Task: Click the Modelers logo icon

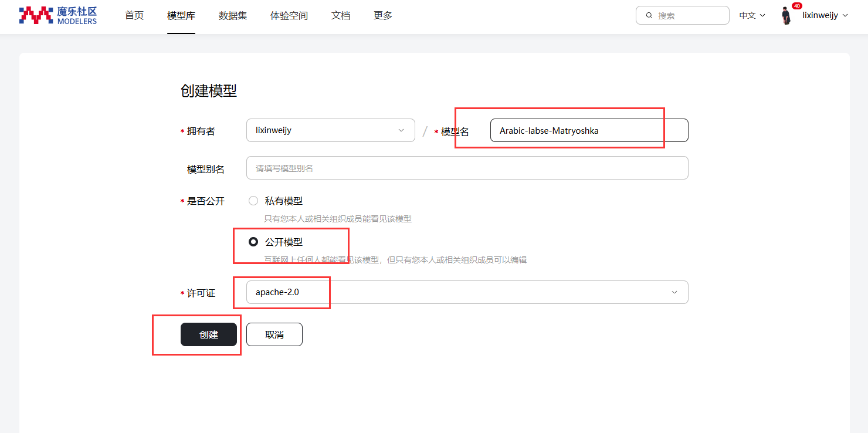Action: click(x=36, y=15)
